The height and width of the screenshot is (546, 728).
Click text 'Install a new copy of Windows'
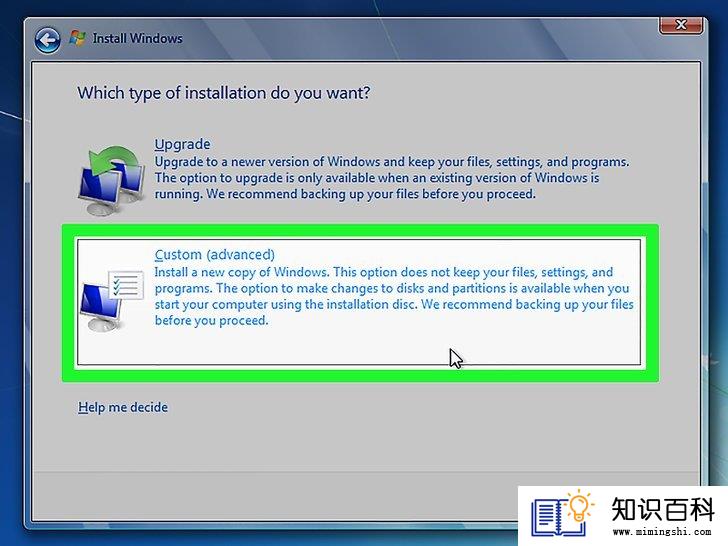(241, 272)
